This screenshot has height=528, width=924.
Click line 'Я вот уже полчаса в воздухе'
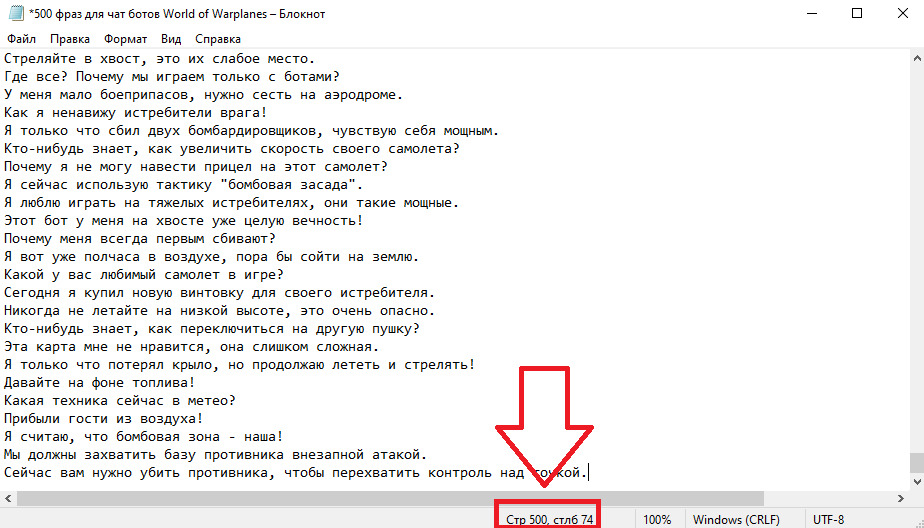[x=212, y=256]
